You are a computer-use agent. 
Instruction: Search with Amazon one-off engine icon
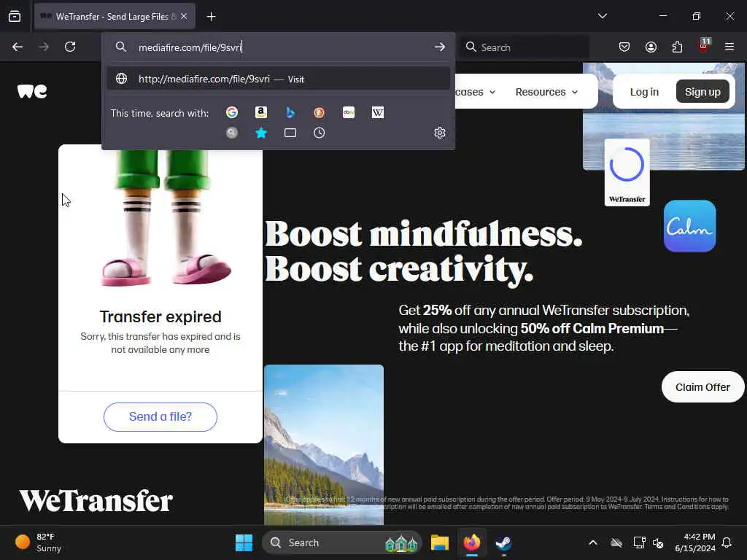(260, 112)
